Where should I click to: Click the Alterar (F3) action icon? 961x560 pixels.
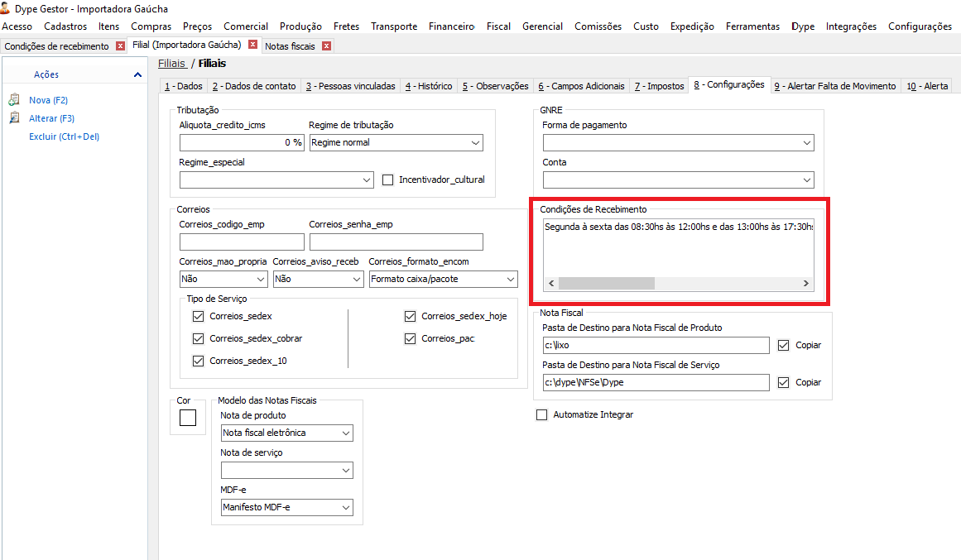click(x=14, y=117)
